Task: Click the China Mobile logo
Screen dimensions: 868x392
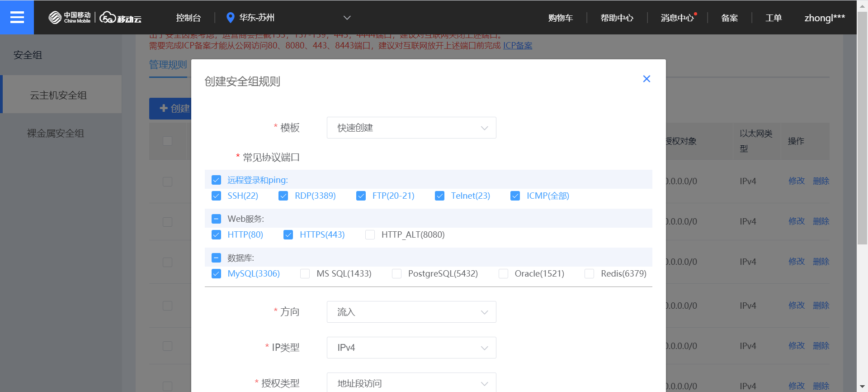Action: point(70,18)
